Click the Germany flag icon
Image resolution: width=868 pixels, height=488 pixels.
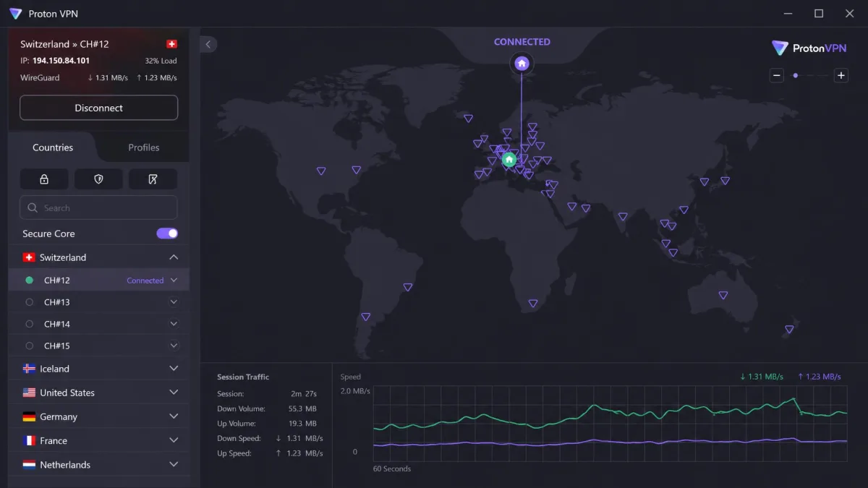coord(29,416)
